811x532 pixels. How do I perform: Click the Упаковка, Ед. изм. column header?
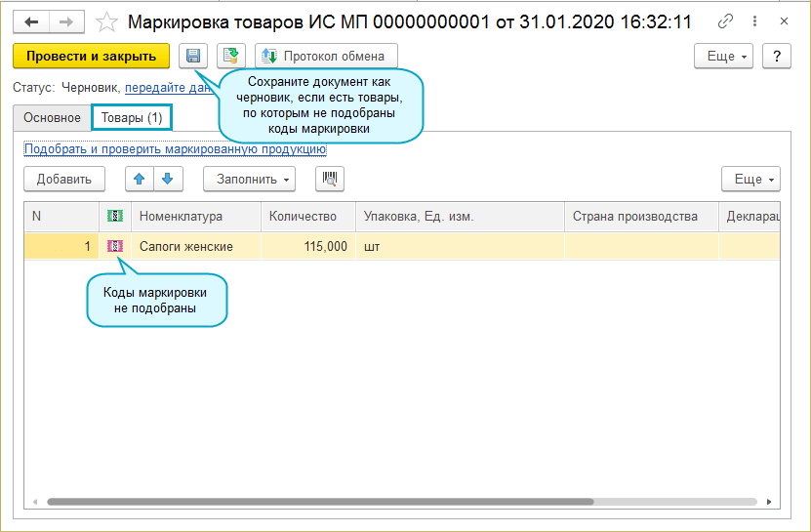460,217
